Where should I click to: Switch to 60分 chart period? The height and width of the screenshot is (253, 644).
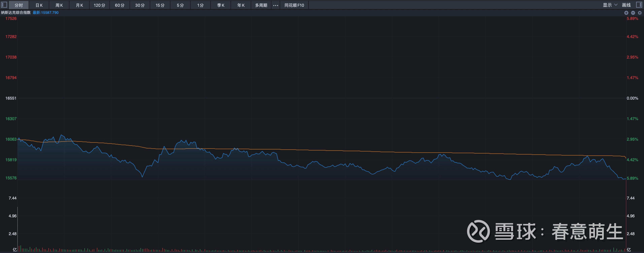tap(120, 5)
